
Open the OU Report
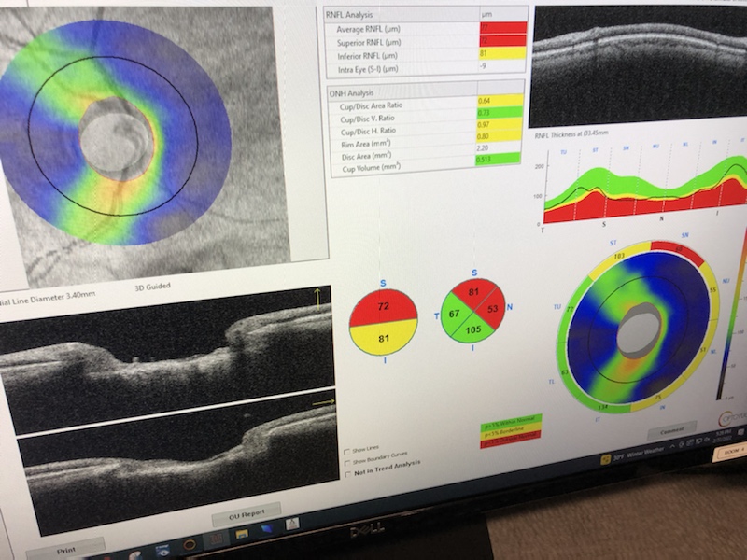coord(247,515)
